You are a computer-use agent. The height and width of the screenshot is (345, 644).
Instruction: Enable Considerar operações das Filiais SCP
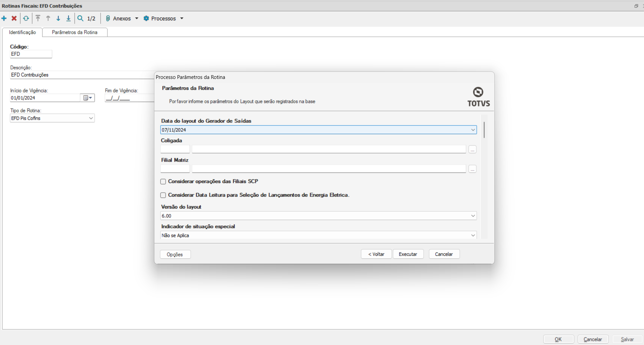click(x=163, y=182)
